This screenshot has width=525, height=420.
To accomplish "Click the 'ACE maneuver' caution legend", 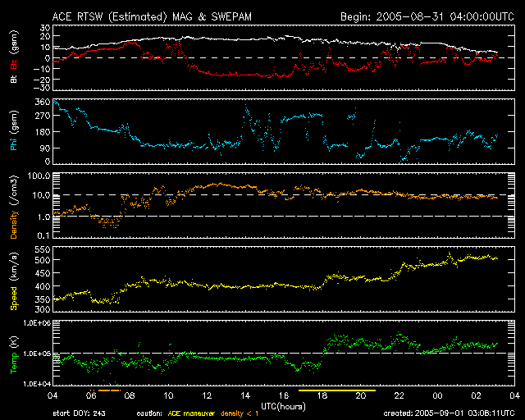I will coord(191,413).
